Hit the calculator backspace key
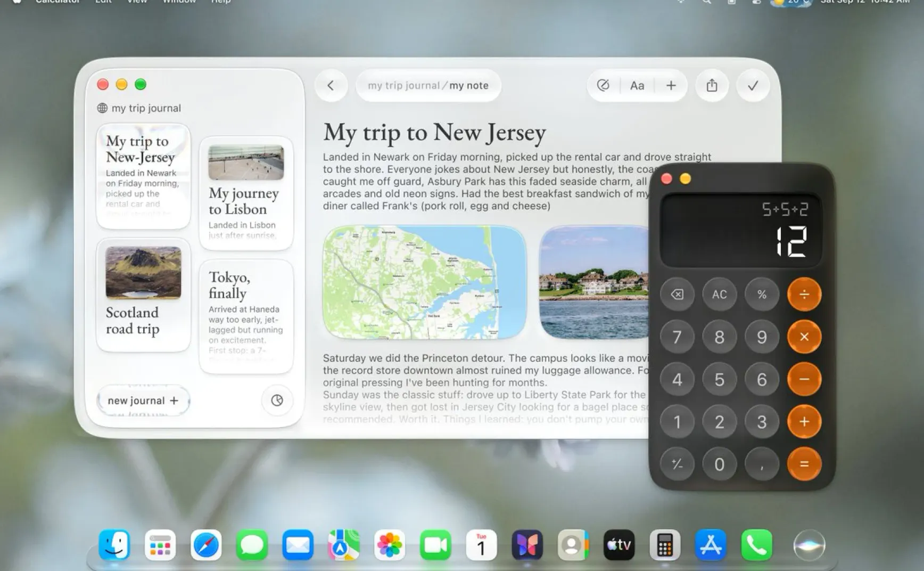924x571 pixels. click(677, 294)
